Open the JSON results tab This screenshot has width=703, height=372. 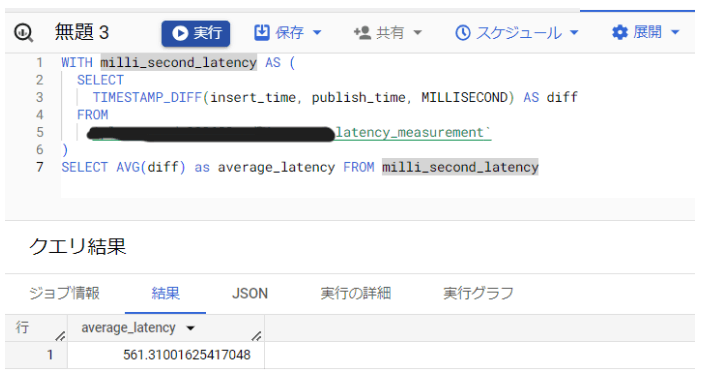pos(250,294)
